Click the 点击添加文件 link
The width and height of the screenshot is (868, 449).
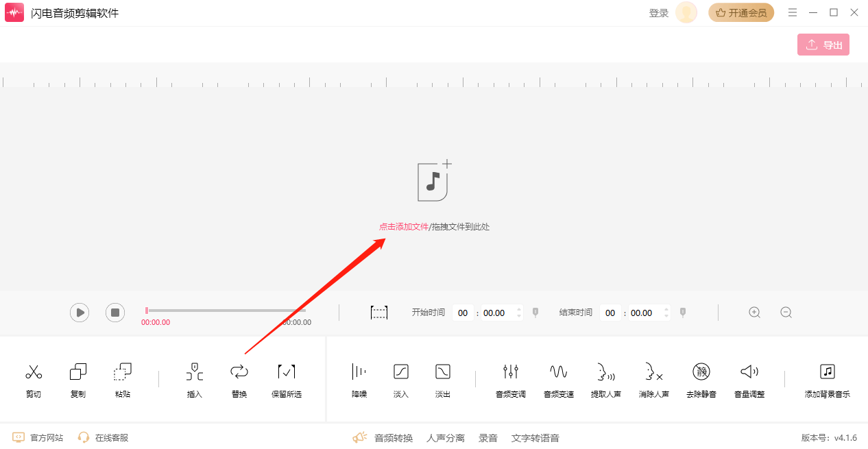coord(404,226)
